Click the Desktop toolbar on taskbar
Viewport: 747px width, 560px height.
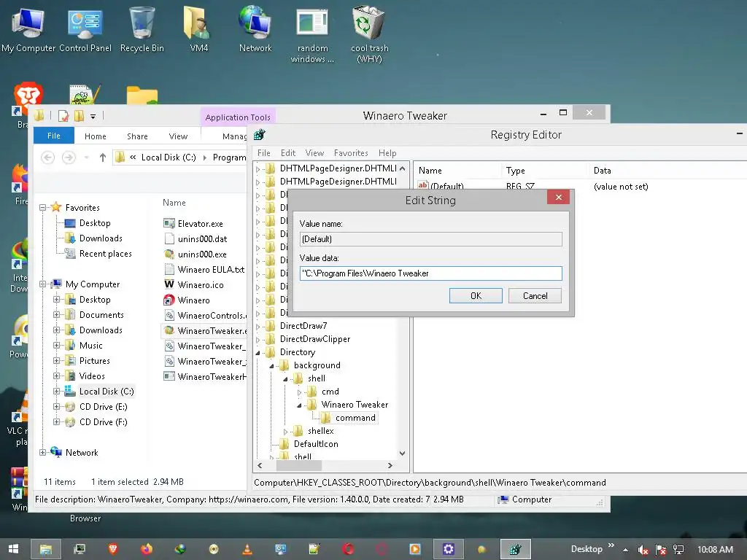coord(586,549)
